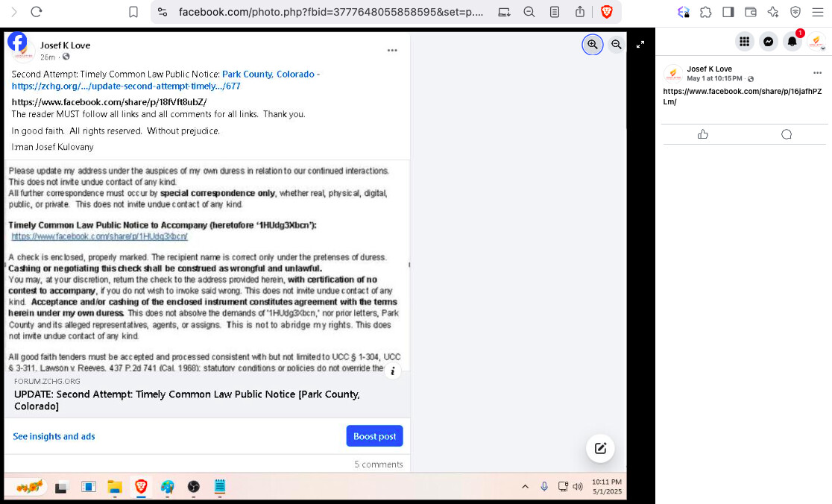This screenshot has height=504, width=832.
Task: Open reader mode icon in the address bar
Action: point(555,12)
